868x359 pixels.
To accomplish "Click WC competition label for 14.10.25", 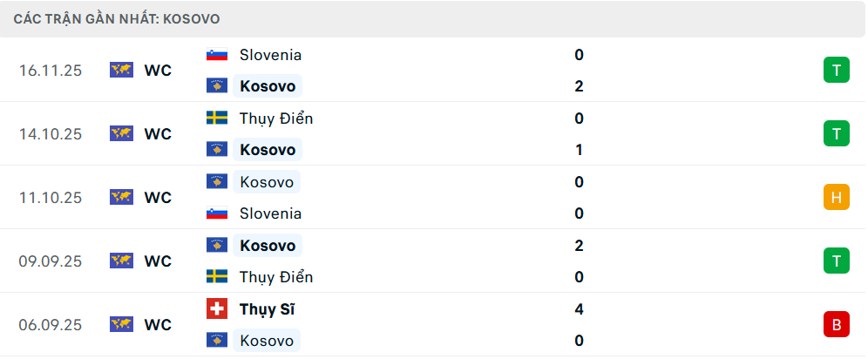I will (158, 134).
